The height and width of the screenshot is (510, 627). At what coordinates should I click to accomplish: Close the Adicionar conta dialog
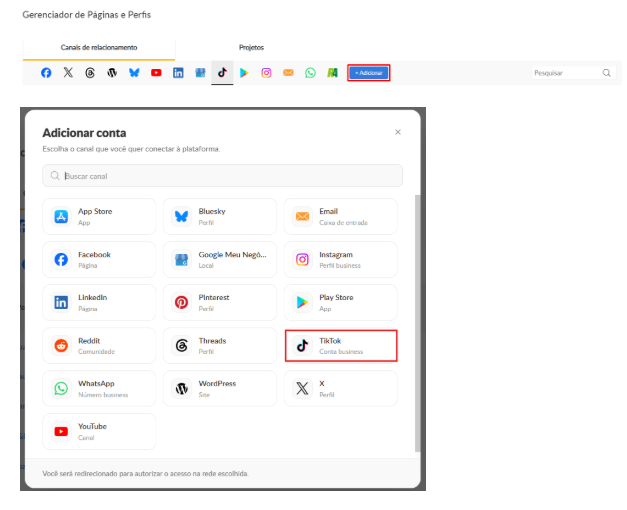click(398, 132)
